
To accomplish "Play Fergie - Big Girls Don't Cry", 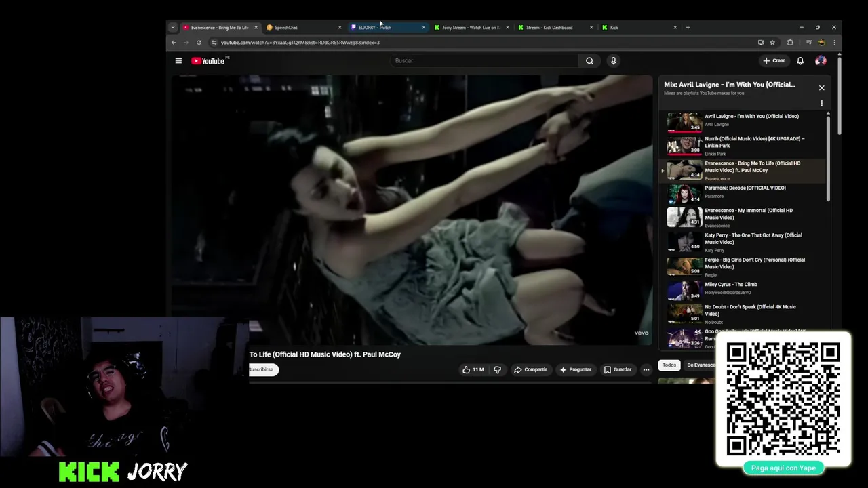I will pos(743,266).
